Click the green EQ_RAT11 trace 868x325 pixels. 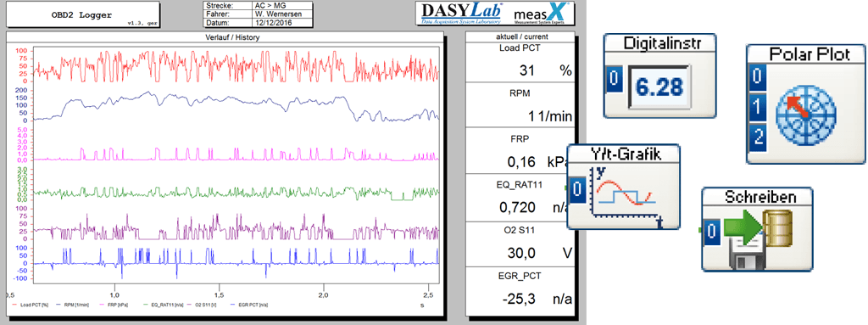tap(236, 193)
